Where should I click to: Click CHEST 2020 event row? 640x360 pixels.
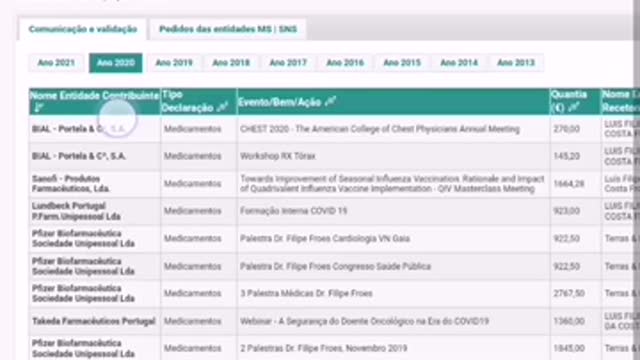pyautogui.click(x=380, y=129)
